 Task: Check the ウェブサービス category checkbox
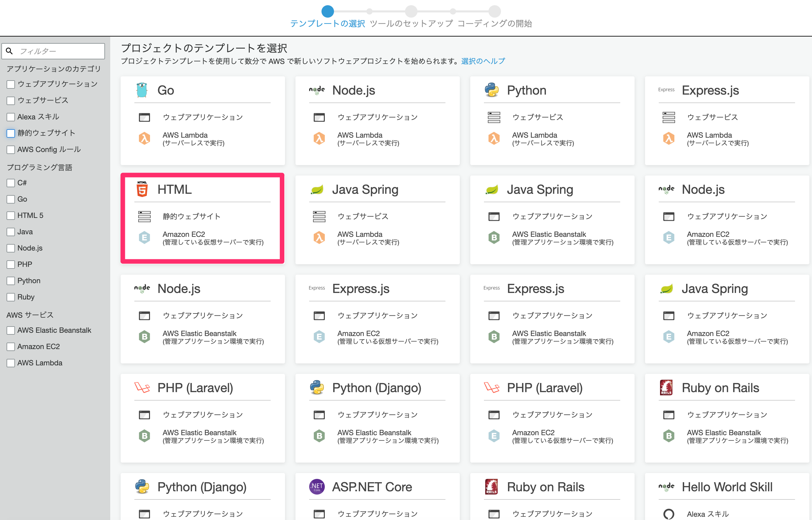[11, 100]
